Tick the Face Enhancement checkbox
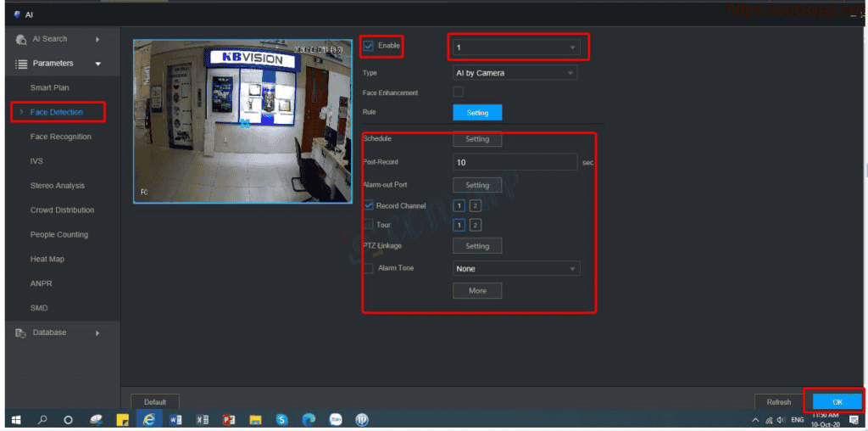Screen dimensions: 868x431 pyautogui.click(x=459, y=92)
